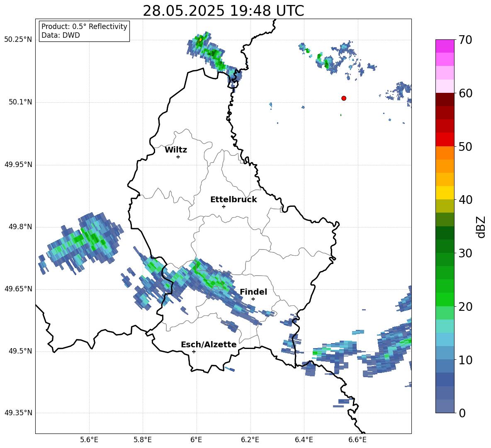Click the '49.35°N' latitude tick label
The image size is (491, 448).
pyautogui.click(x=18, y=413)
